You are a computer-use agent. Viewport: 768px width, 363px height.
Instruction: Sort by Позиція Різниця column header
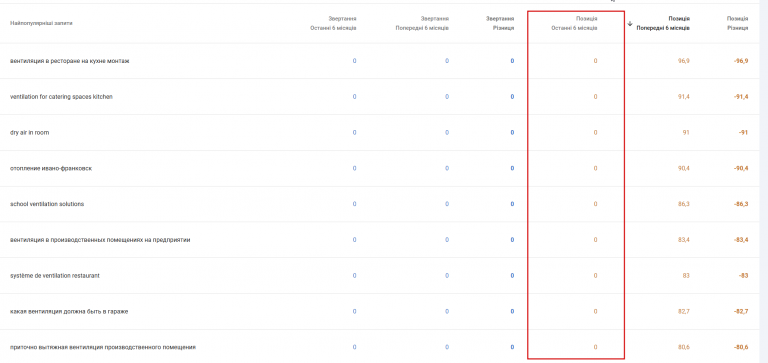737,23
